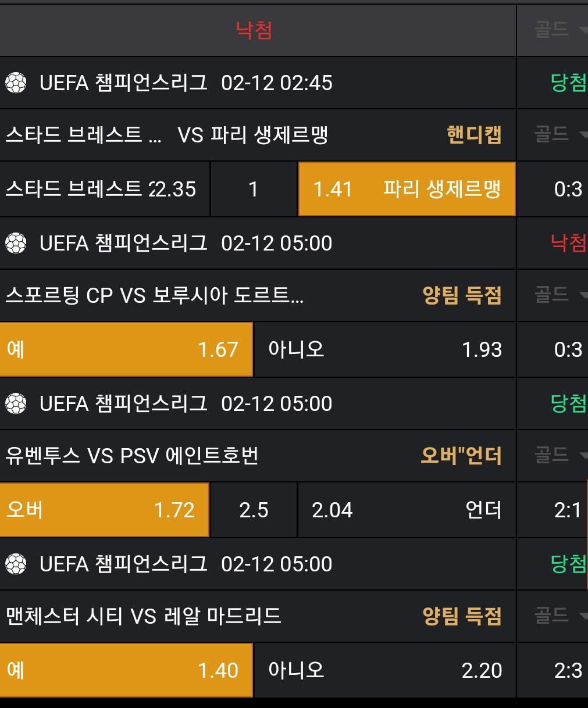This screenshot has width=588, height=708.
Task: Select 오버 at 1.72 for Juventus match
Action: tap(105, 510)
